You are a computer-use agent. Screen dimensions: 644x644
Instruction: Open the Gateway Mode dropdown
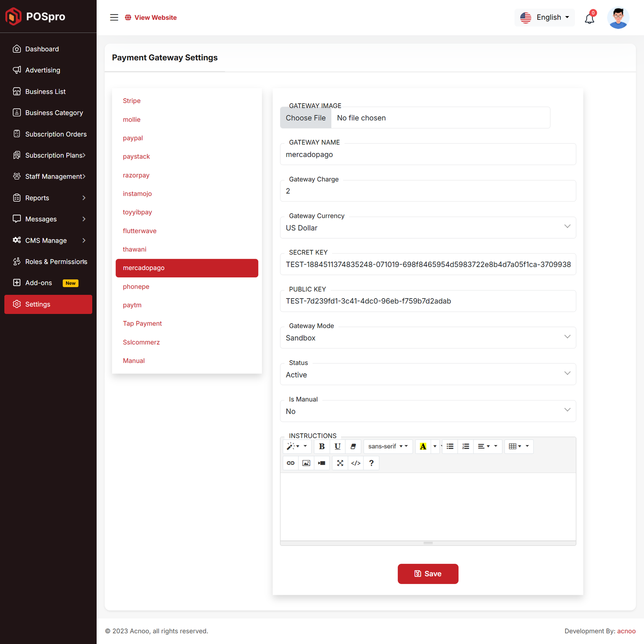(x=427, y=338)
